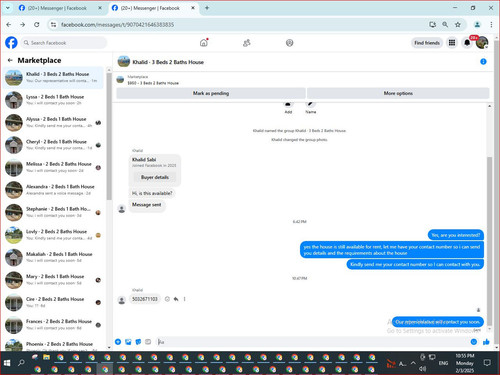The width and height of the screenshot is (500, 375).
Task: Click the browser address bar URL
Action: click(117, 25)
